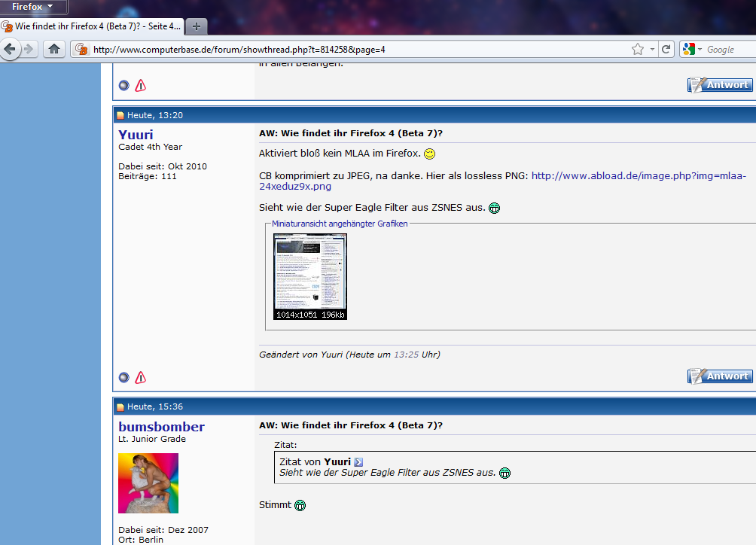Viewport: 756px width, 545px height.
Task: Click Antwort button in topmost post
Action: (719, 85)
